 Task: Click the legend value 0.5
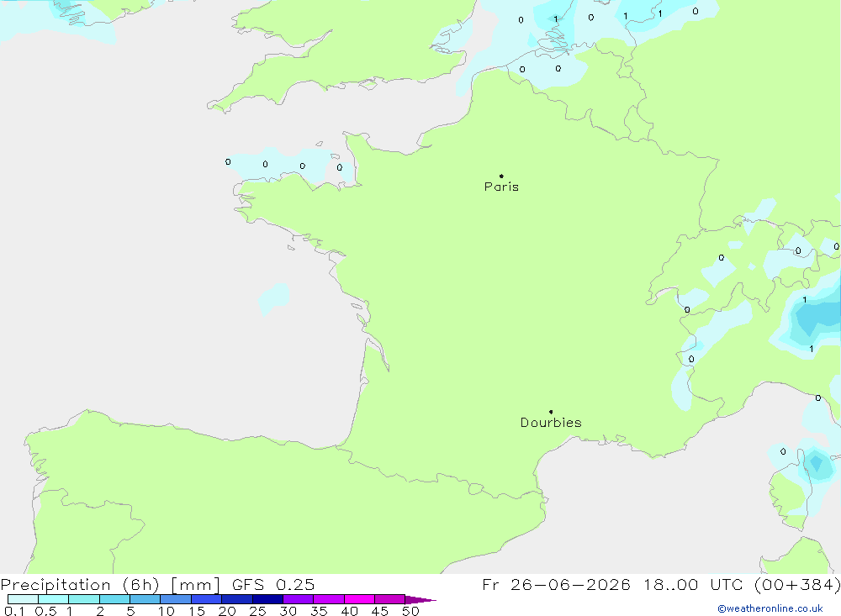coord(45,611)
